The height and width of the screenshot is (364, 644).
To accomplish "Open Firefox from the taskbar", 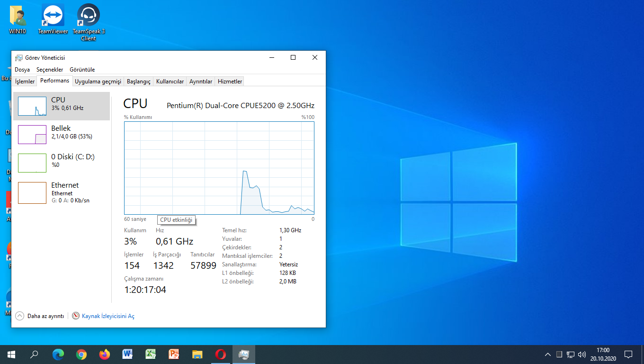I will [105, 354].
